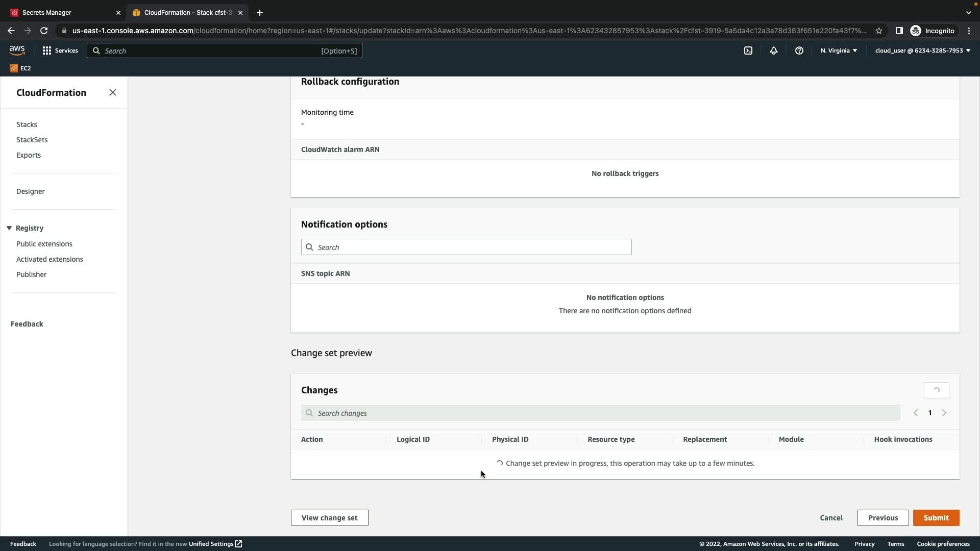The image size is (980, 551).
Task: Open Stacks in the sidebar
Action: 27,124
